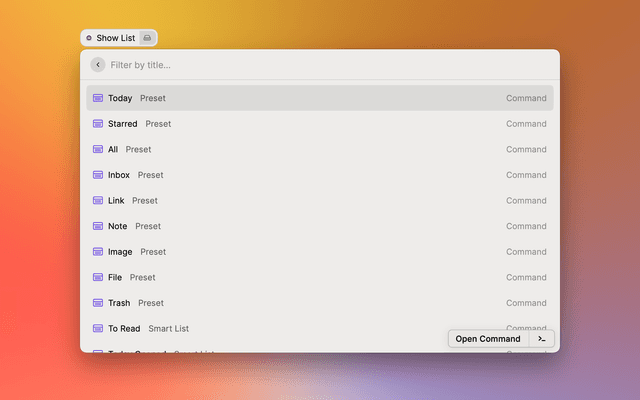Click the icon in the Show List badge
640x400 pixels.
coord(147,38)
